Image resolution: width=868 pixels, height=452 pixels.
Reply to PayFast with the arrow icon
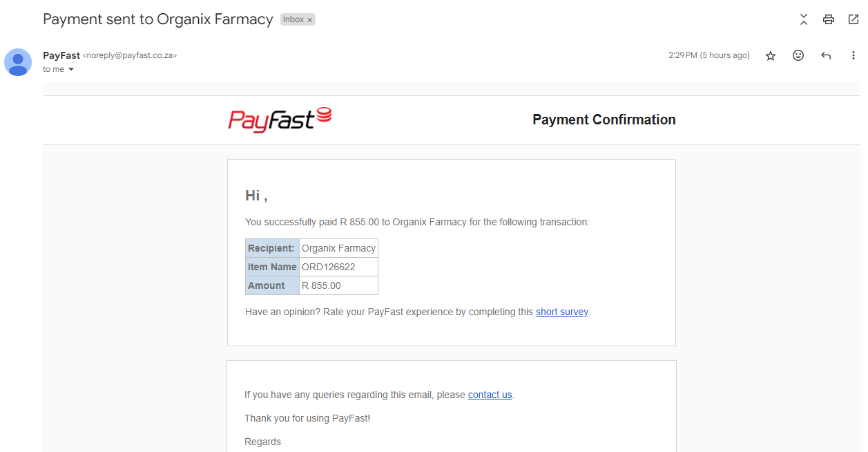[826, 55]
